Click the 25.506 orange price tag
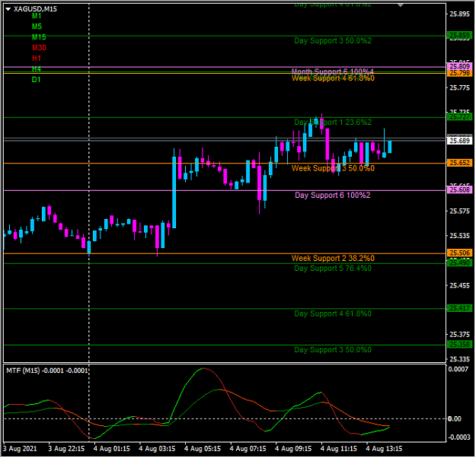This screenshot has height=458, width=476. (459, 253)
